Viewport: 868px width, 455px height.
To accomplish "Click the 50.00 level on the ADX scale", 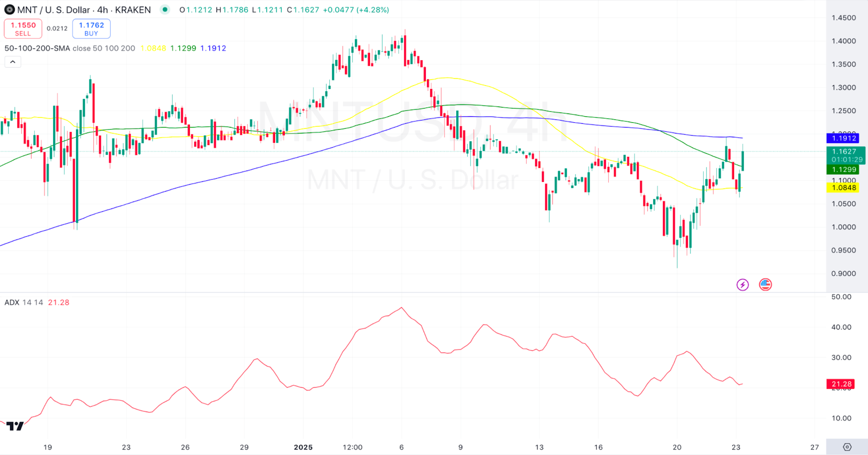I will point(841,297).
